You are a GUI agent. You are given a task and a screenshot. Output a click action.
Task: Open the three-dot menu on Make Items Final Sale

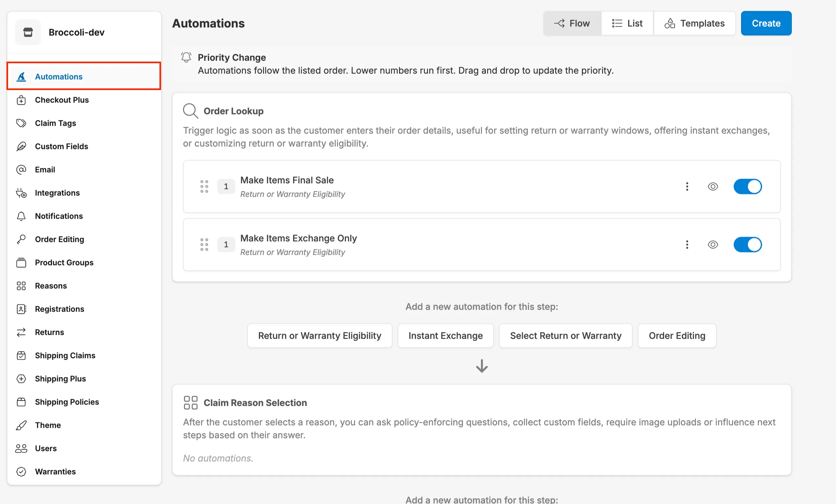pos(687,186)
